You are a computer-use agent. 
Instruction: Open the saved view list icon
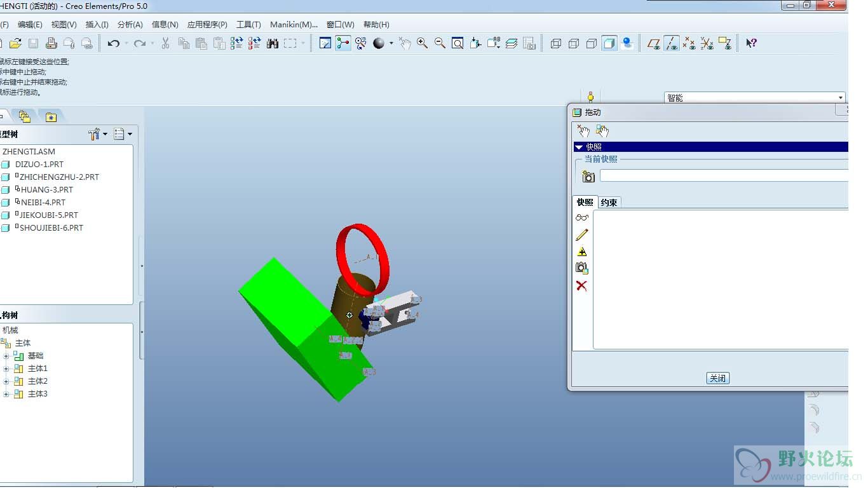point(494,43)
